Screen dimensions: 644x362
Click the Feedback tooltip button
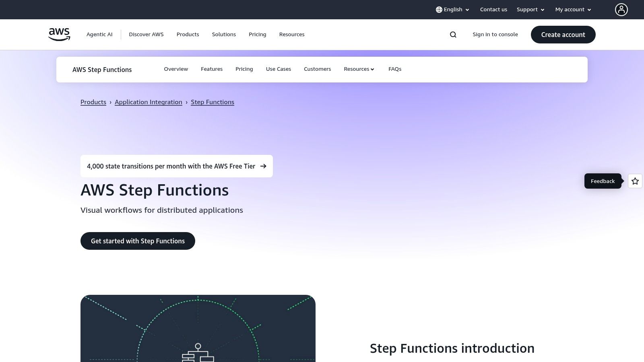(x=603, y=181)
